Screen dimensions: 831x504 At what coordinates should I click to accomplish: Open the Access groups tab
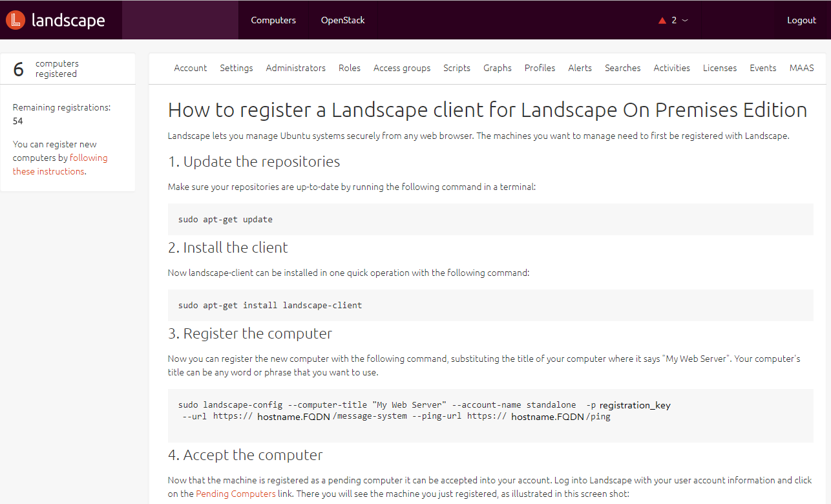(x=401, y=68)
